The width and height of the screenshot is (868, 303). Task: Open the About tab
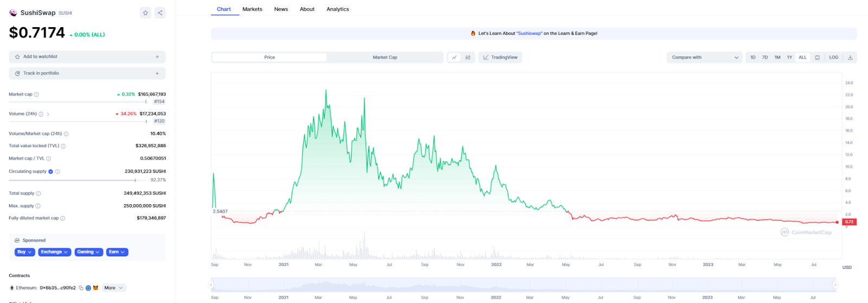tap(307, 9)
